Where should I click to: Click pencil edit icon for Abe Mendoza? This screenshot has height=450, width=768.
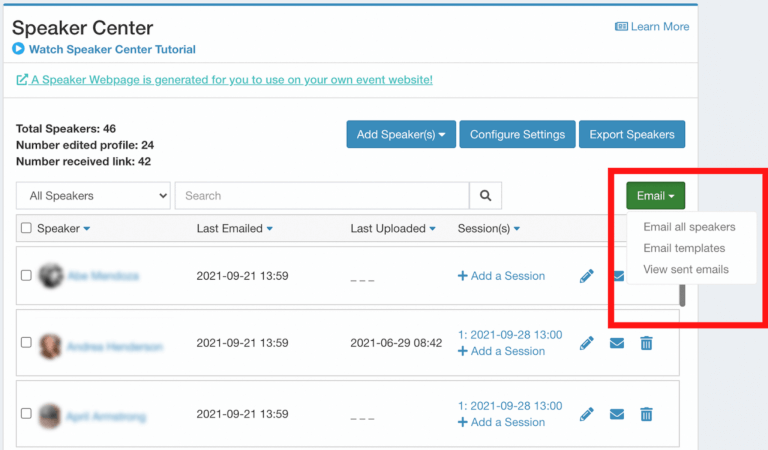587,276
